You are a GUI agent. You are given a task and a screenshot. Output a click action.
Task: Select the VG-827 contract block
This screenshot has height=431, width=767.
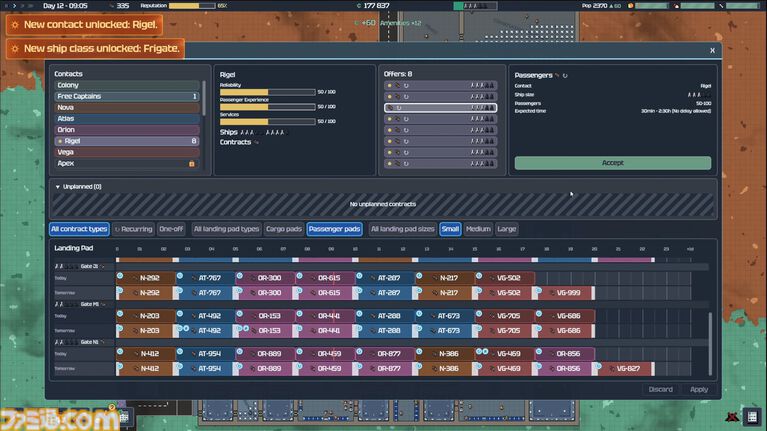[626, 369]
